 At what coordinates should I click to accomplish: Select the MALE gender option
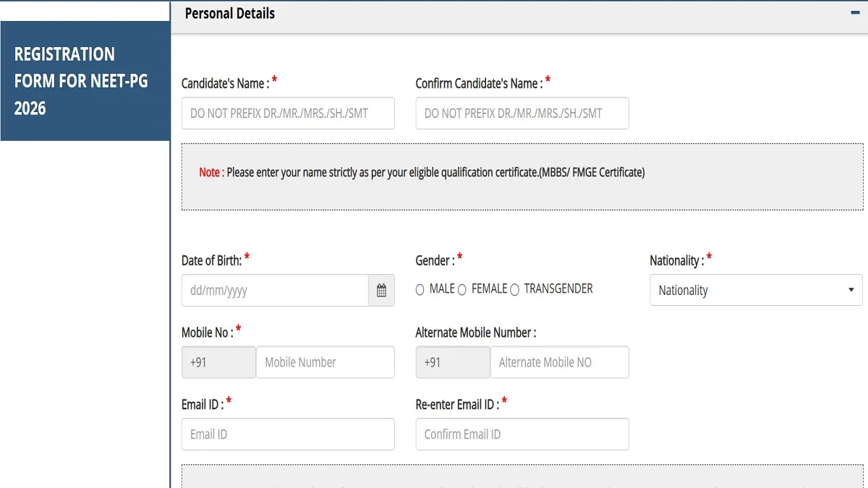[x=420, y=290]
